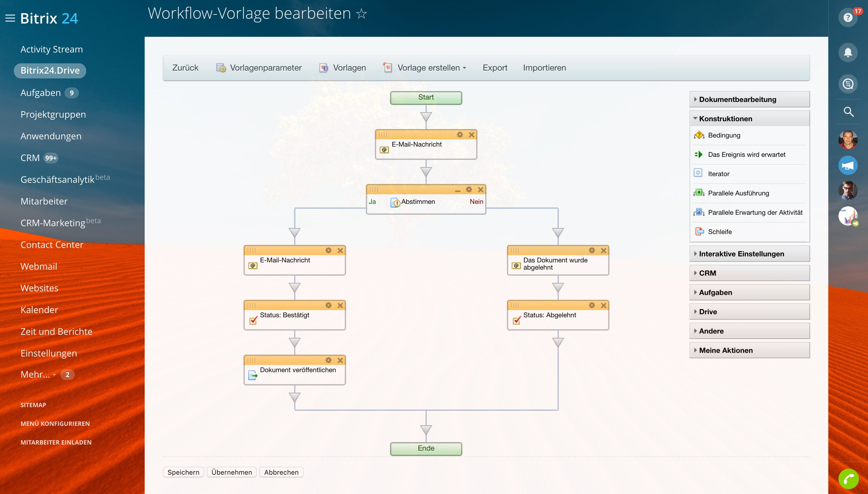Delete the 'Dokument veröffentlichen' block
Image resolution: width=868 pixels, height=494 pixels.
pos(340,360)
